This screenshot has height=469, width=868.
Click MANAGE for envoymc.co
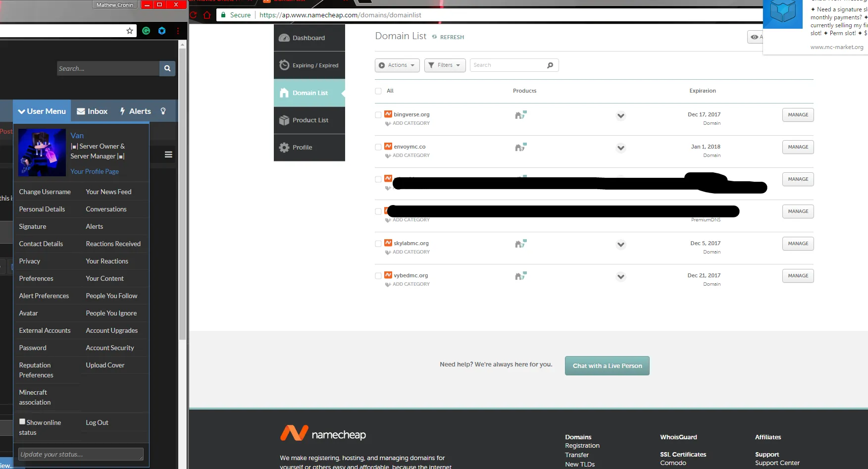(798, 147)
